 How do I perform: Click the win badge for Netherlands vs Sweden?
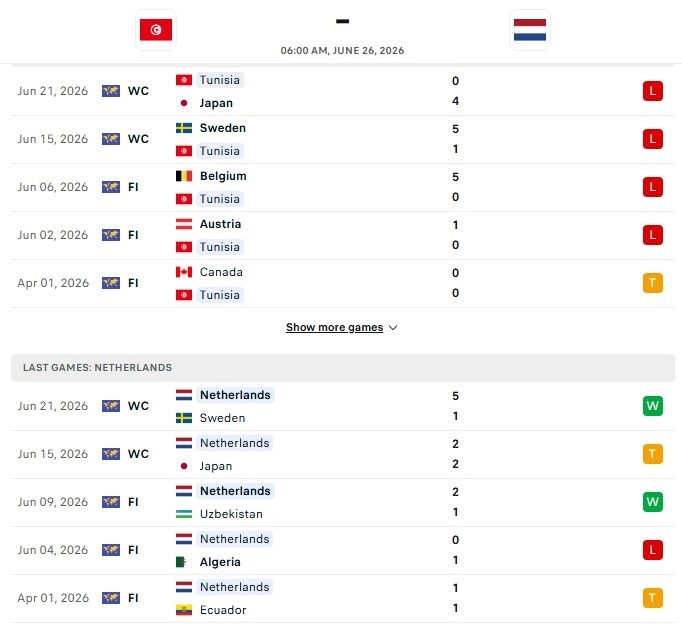(652, 406)
